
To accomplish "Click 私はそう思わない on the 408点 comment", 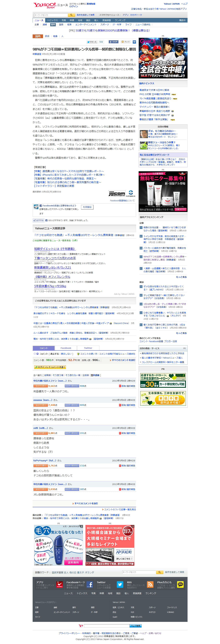I will click(72, 386).
